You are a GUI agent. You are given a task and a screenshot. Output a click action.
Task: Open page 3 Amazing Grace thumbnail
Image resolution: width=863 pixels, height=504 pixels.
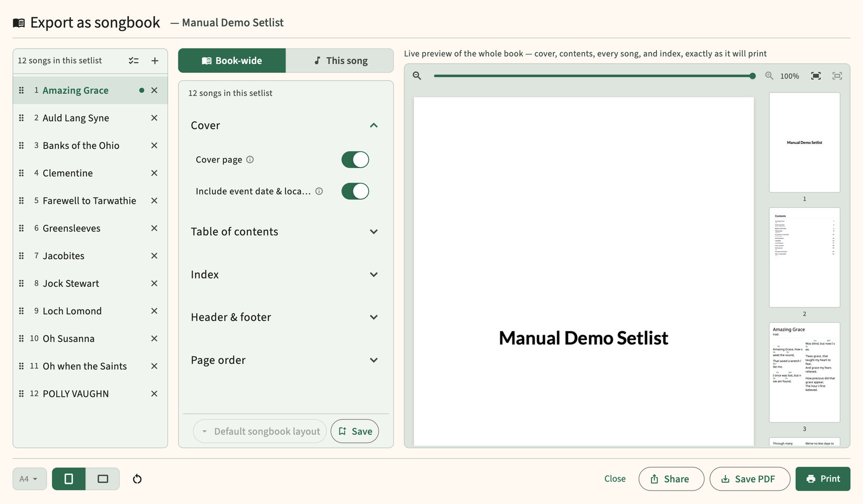pyautogui.click(x=805, y=372)
